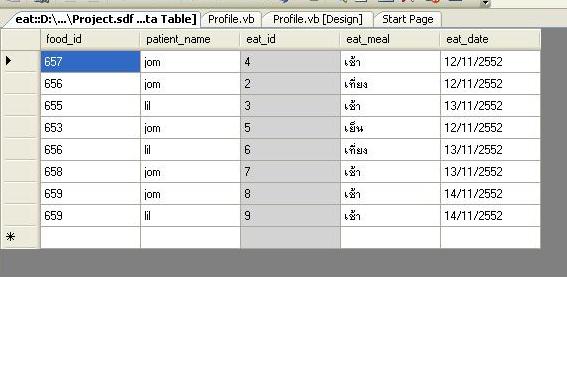
Task: Click eat_date 12/11/2552 in eat_id 2 row
Action: tap(491, 84)
